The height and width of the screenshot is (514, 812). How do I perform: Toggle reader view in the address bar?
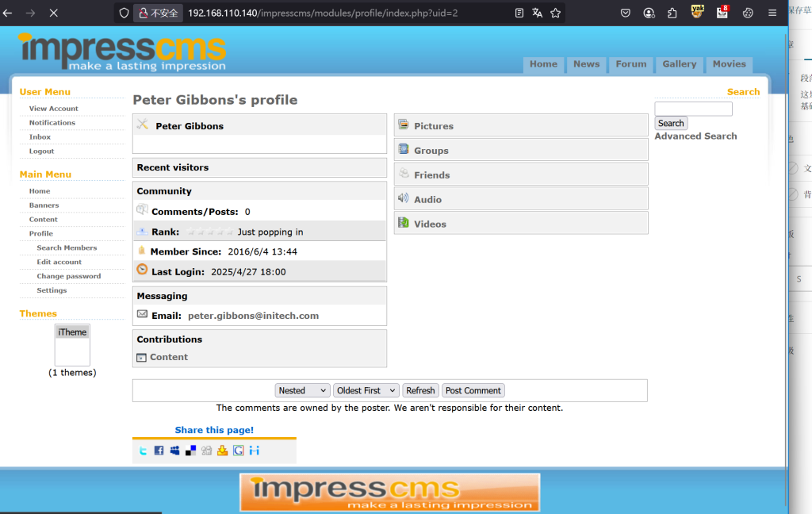click(x=519, y=13)
